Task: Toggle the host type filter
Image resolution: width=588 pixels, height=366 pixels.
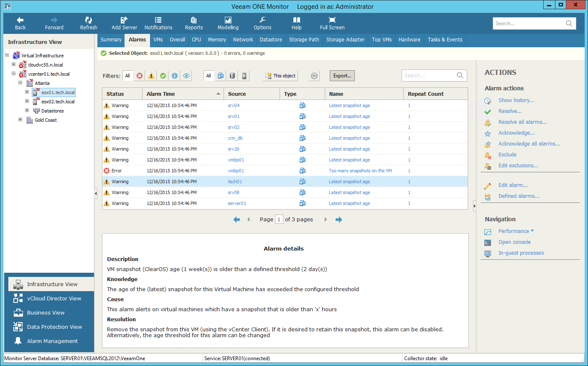Action: click(244, 76)
